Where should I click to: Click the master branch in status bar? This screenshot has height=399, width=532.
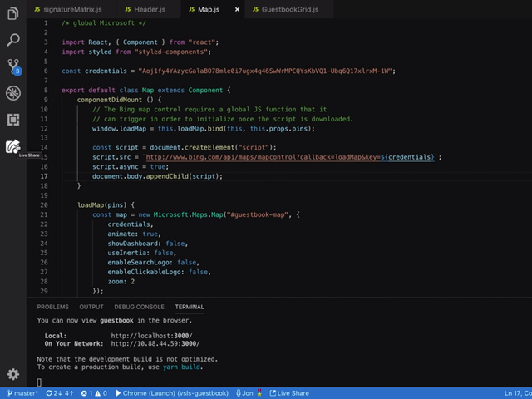pos(22,392)
